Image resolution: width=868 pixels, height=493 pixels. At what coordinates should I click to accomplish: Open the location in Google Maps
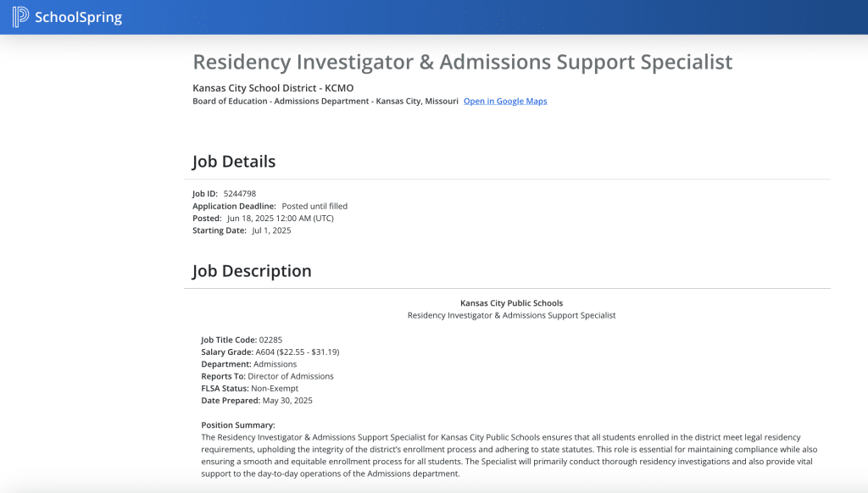504,102
